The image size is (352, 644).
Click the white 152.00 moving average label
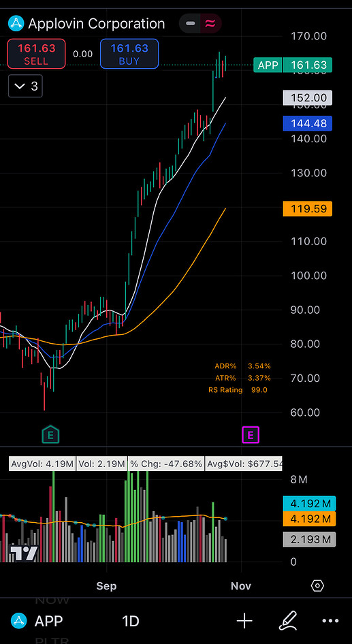pyautogui.click(x=308, y=98)
